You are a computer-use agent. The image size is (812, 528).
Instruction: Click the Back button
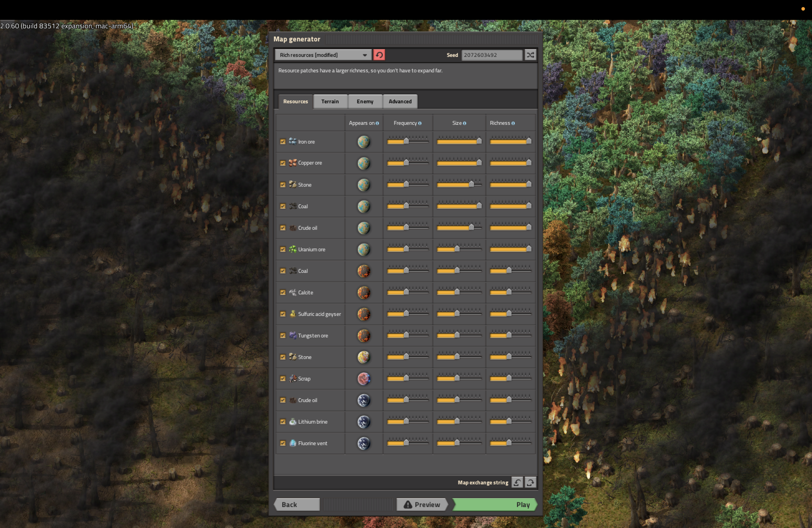(297, 505)
